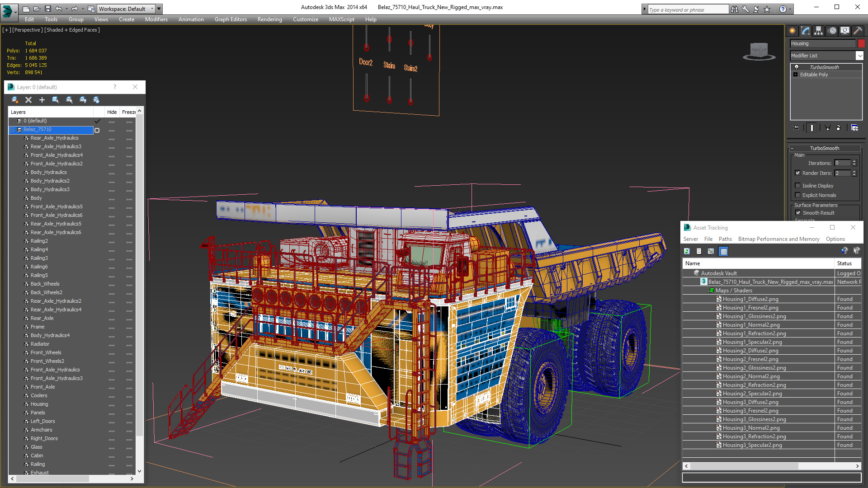Enable the Explicit Normals checkbox

point(798,195)
